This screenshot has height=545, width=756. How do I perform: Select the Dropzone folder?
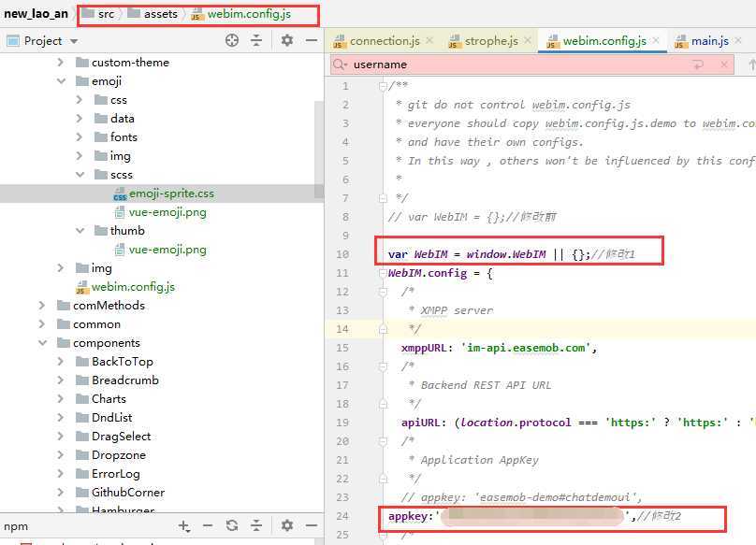coord(119,455)
